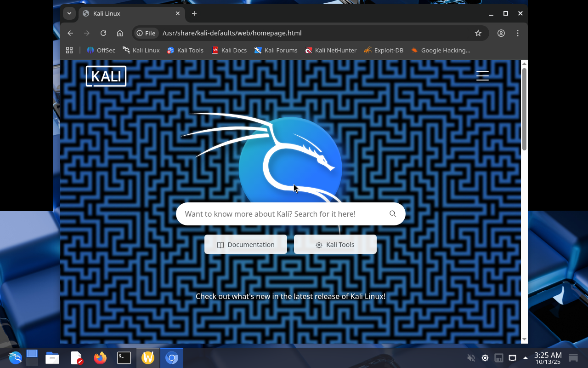This screenshot has height=368, width=588.
Task: Open the Chrome three-dot menu
Action: 518,33
